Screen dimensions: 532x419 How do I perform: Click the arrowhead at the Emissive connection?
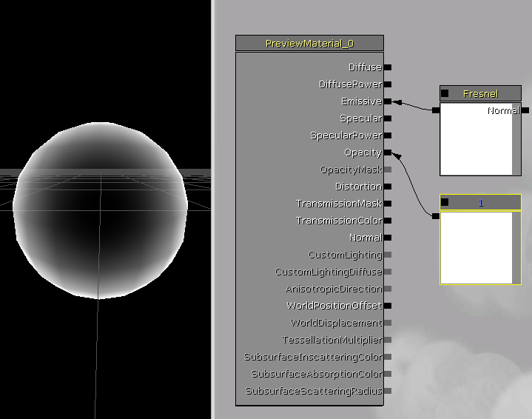click(x=397, y=102)
